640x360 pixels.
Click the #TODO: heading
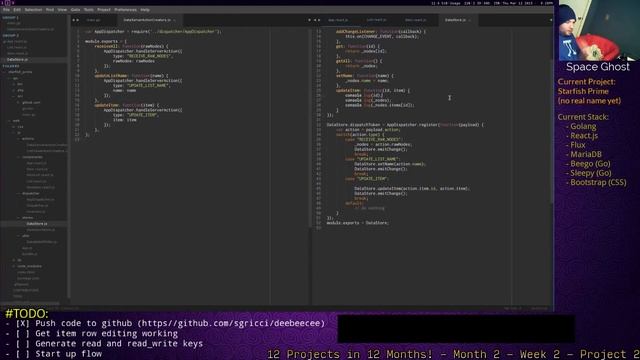(x=27, y=313)
